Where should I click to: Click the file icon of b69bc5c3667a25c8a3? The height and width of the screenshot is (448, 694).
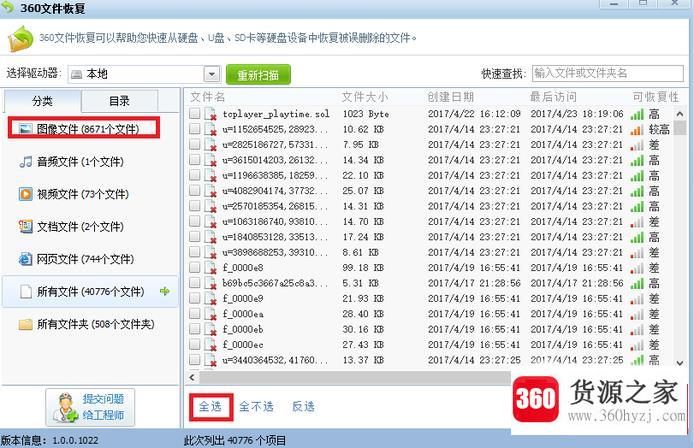point(210,283)
